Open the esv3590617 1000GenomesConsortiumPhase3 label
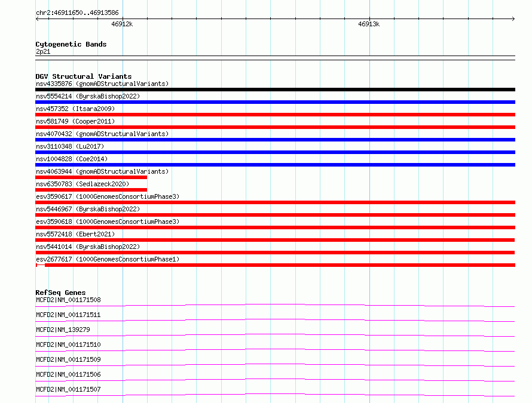Image resolution: width=532 pixels, height=403 pixels. [108, 196]
